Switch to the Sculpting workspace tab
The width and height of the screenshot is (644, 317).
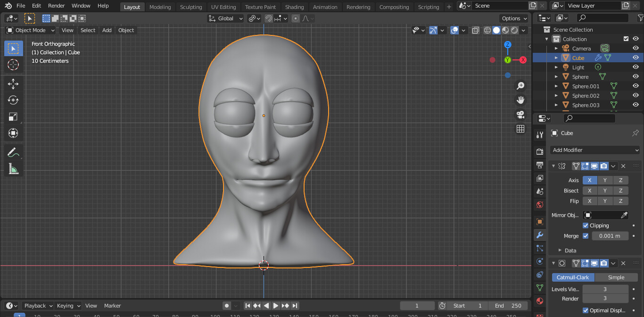tap(191, 7)
